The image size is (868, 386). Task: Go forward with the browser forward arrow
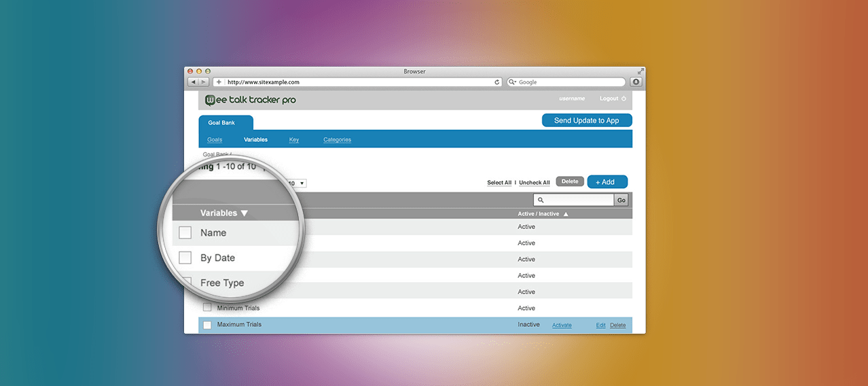203,82
